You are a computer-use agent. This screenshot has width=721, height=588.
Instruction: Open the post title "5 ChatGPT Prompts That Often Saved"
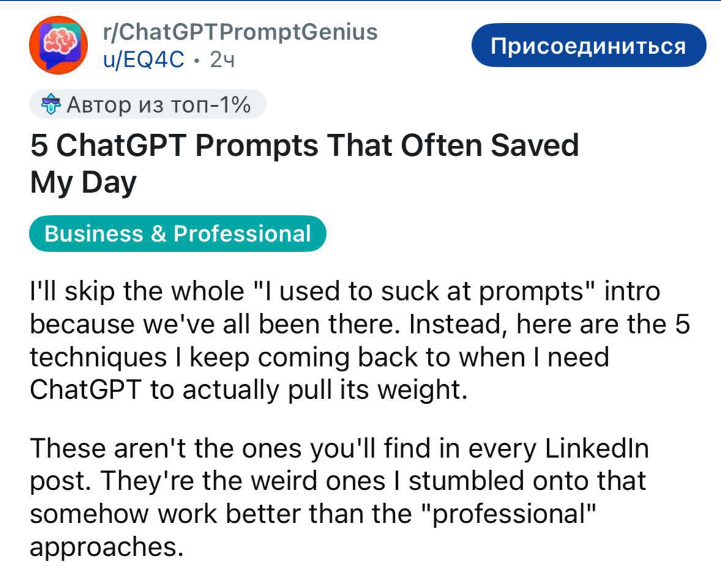(x=304, y=147)
